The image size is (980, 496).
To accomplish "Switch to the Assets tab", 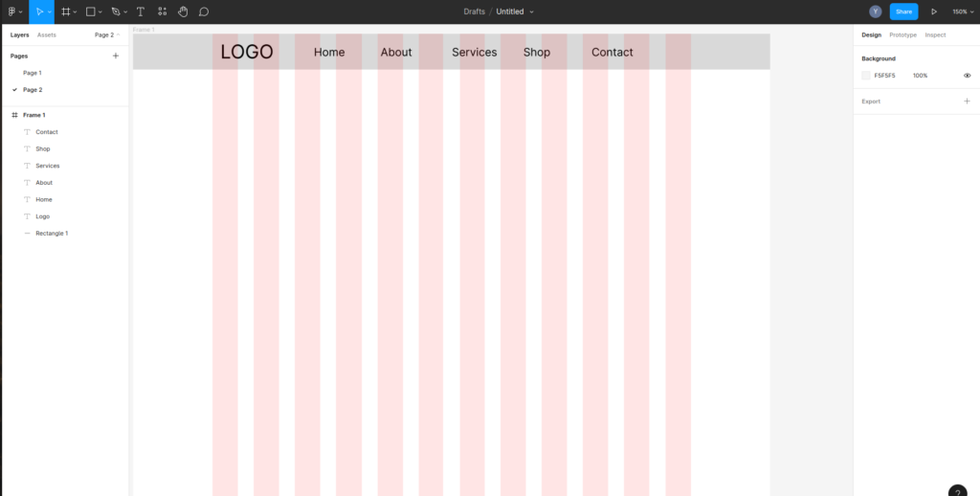I will point(47,34).
